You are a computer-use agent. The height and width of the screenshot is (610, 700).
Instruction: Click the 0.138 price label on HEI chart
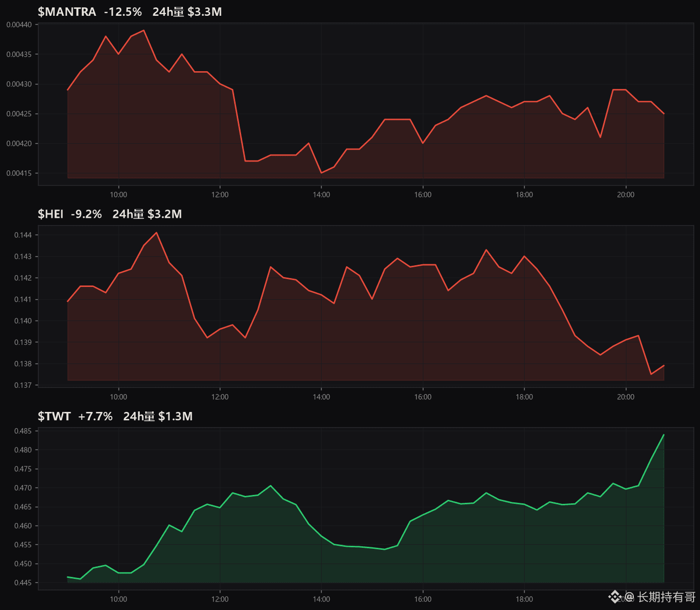click(23, 364)
